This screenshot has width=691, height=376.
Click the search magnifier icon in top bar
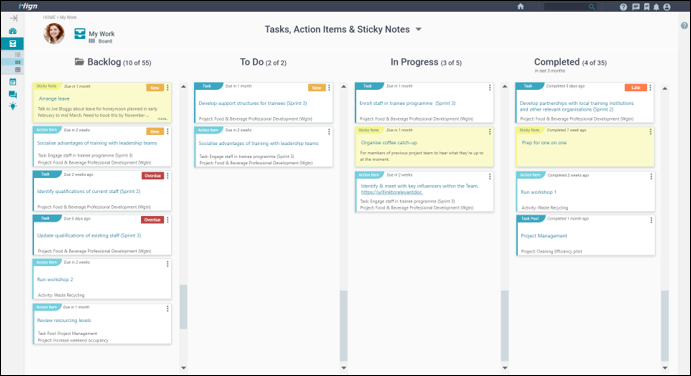[x=592, y=7]
